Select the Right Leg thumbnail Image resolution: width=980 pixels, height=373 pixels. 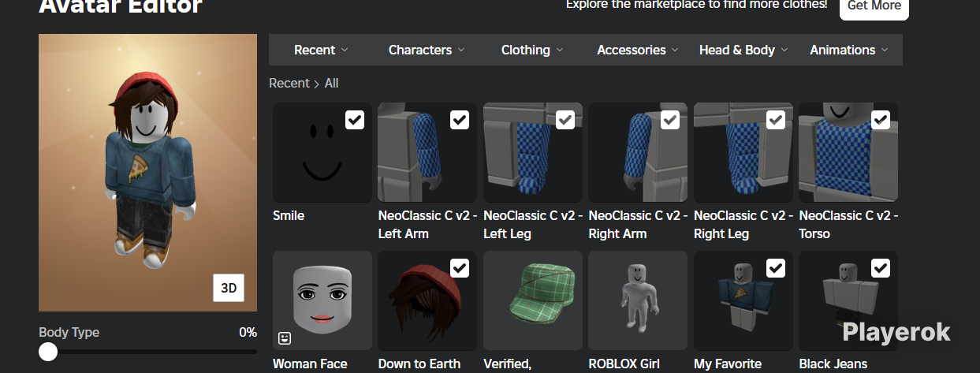[x=743, y=152]
